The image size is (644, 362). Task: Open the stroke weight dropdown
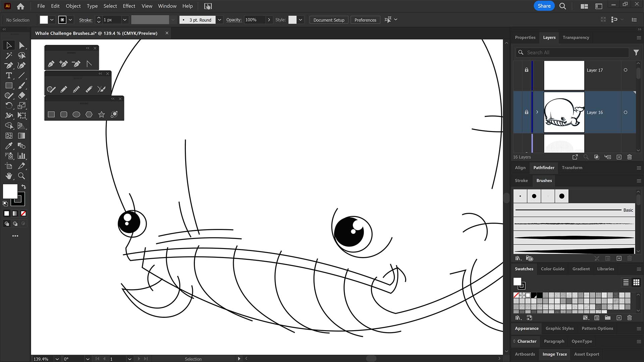[125, 20]
